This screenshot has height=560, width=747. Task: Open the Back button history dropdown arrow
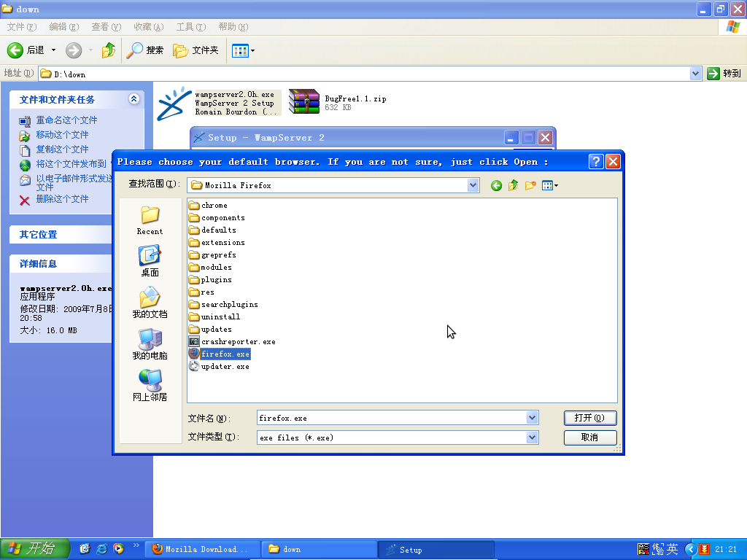click(53, 50)
